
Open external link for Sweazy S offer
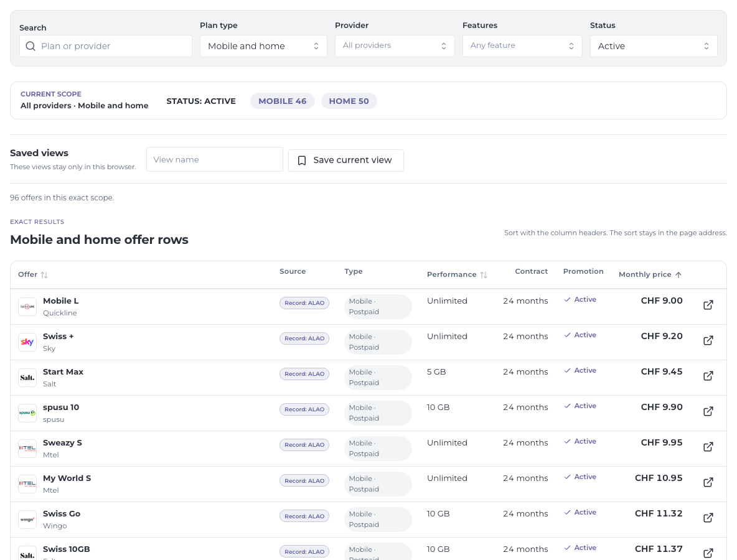tap(708, 447)
